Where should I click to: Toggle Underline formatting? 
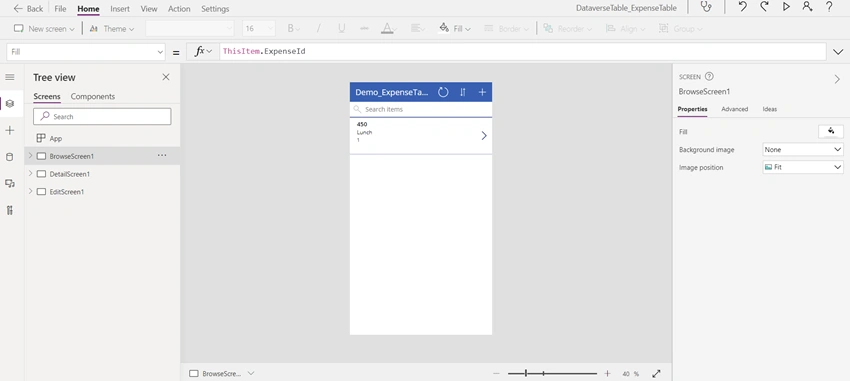342,29
